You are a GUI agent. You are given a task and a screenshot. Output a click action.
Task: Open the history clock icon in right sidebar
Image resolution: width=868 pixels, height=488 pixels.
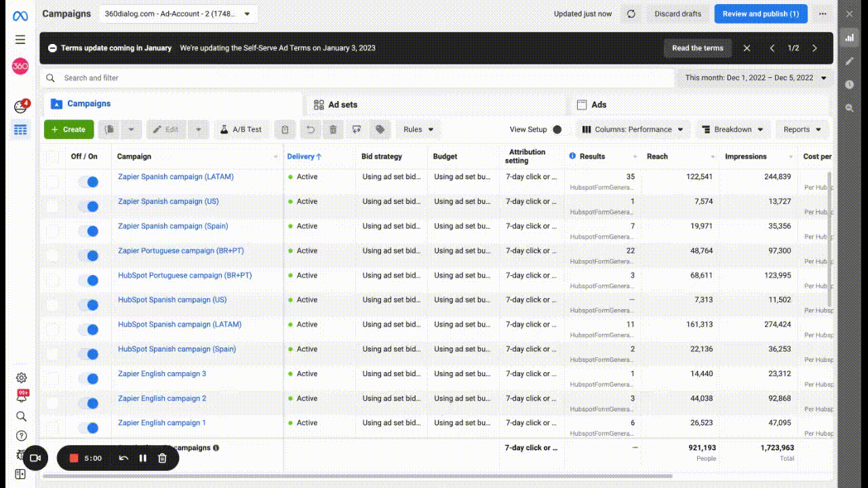pyautogui.click(x=849, y=85)
